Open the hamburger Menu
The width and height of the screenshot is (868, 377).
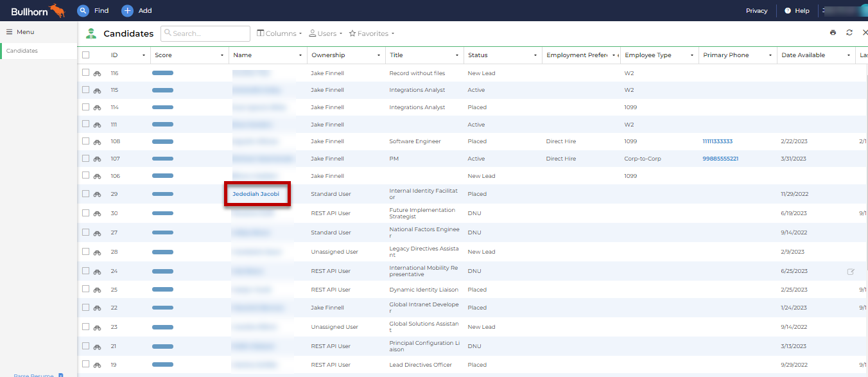[x=10, y=32]
